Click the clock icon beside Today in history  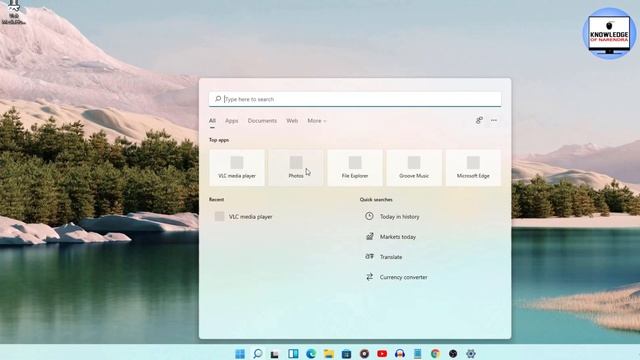coord(369,216)
